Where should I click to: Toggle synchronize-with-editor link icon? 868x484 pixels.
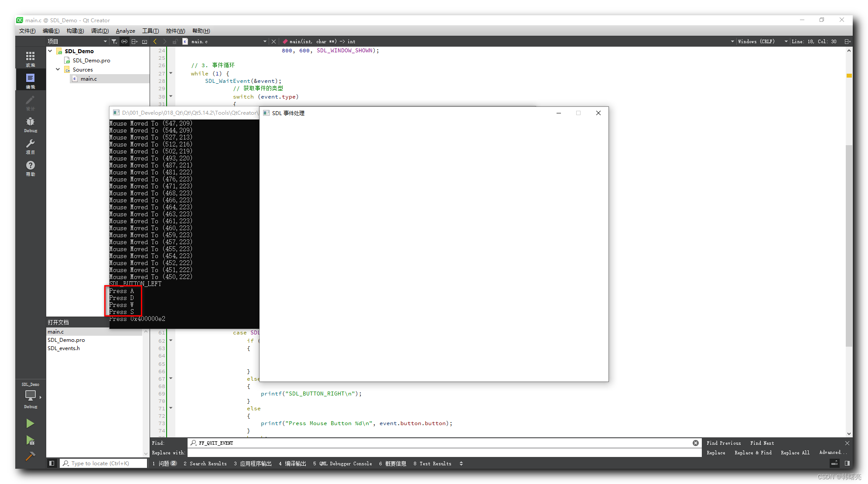click(x=124, y=41)
